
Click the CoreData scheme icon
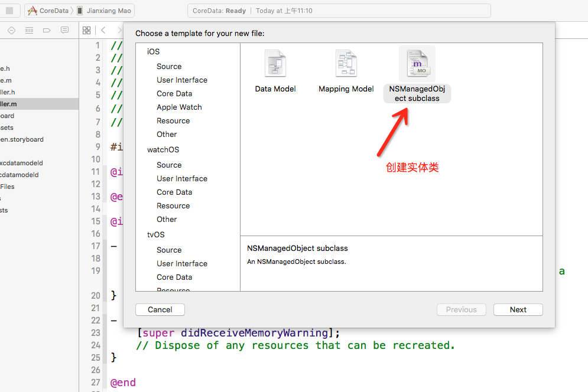pos(33,11)
